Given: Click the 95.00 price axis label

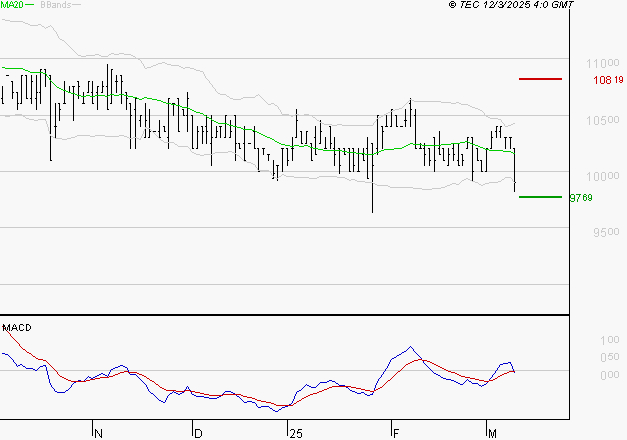Looking at the screenshot, I should click(x=606, y=232).
